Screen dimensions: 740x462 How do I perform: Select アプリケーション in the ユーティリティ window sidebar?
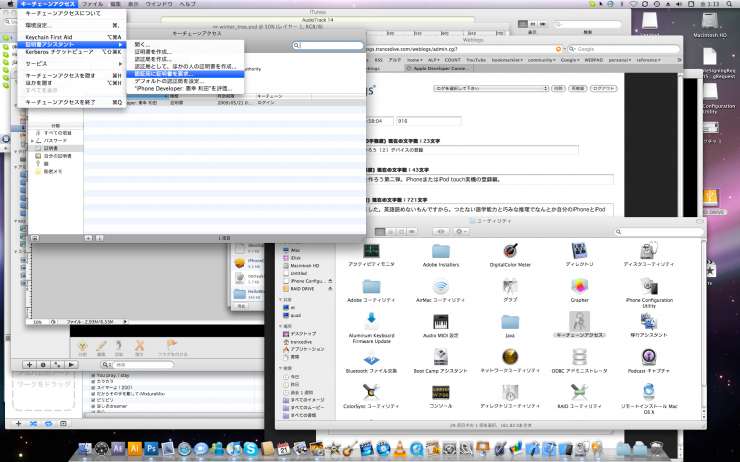pos(304,349)
